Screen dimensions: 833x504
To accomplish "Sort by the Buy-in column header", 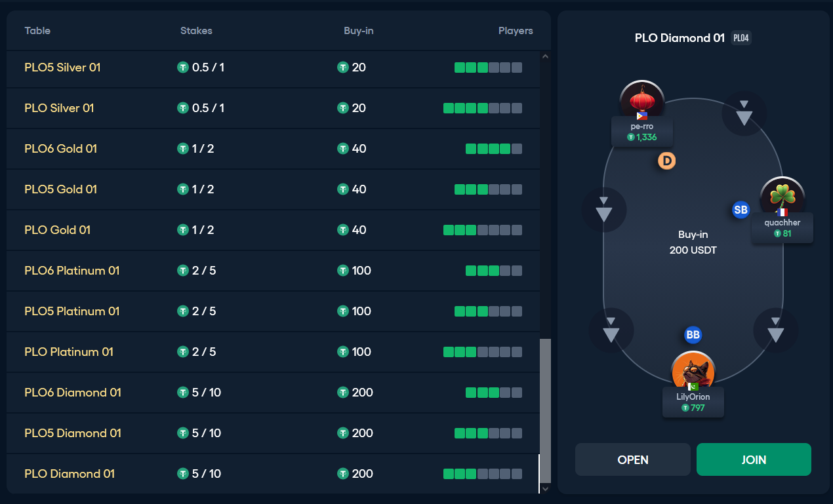I will pos(359,31).
